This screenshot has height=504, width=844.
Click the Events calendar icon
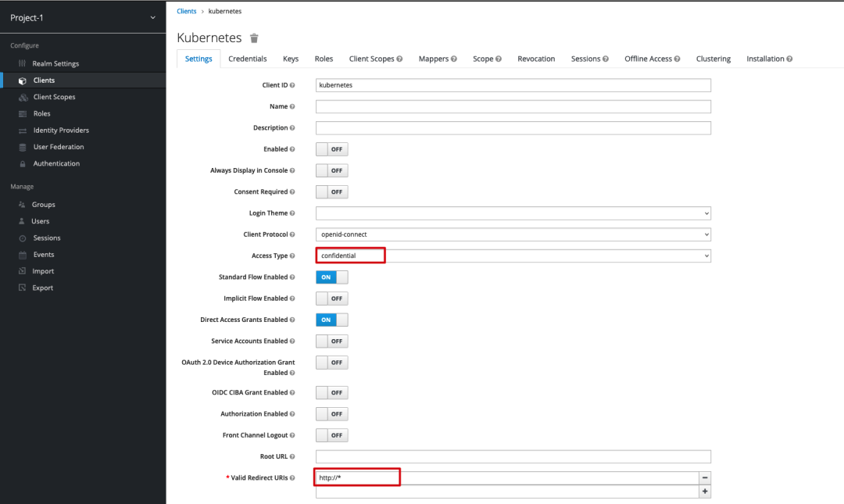(22, 255)
